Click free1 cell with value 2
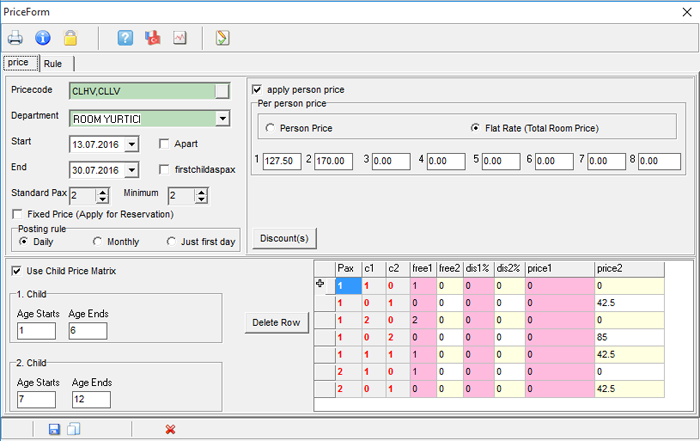The image size is (700, 441). pos(423,320)
